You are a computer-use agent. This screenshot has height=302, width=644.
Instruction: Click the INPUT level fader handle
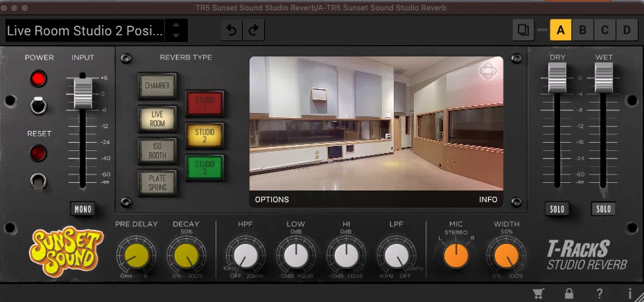(83, 94)
